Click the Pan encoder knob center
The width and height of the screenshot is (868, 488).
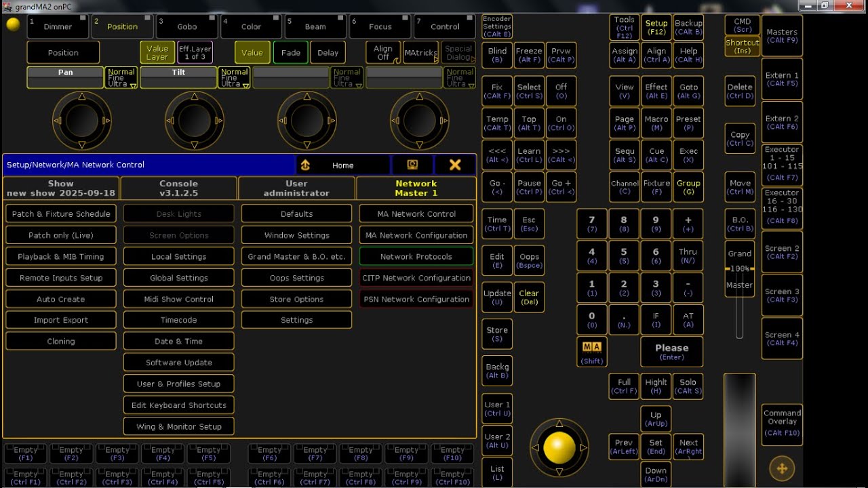click(82, 121)
